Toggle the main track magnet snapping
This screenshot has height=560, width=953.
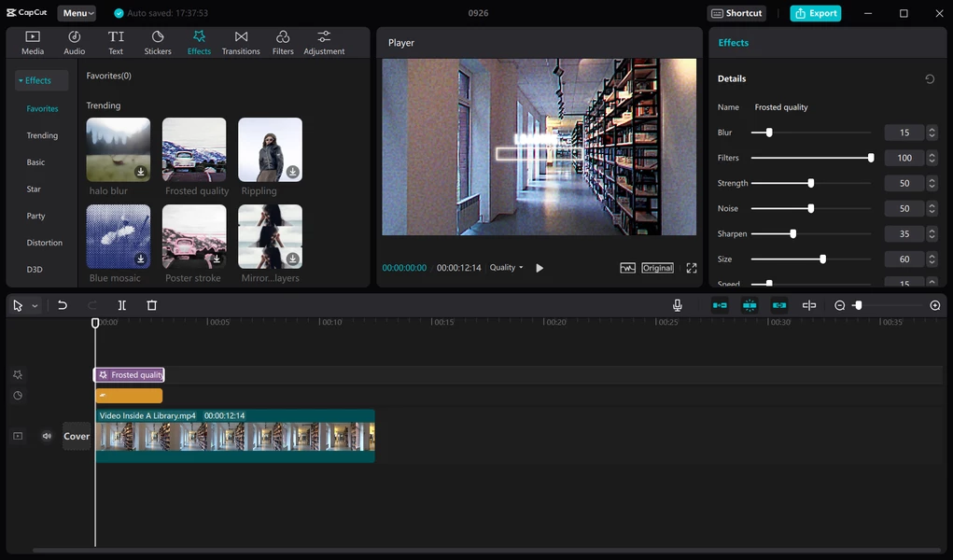click(720, 305)
